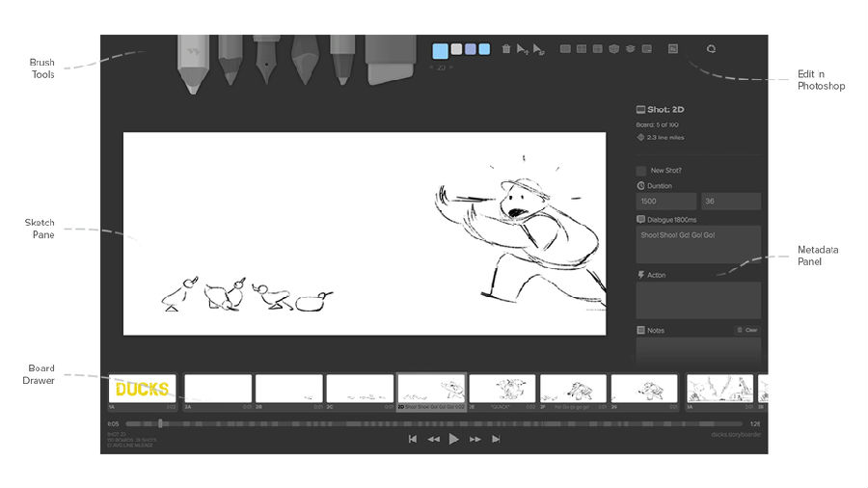Select the fat marker brush tool
This screenshot has height=488, width=868.
pos(303,62)
